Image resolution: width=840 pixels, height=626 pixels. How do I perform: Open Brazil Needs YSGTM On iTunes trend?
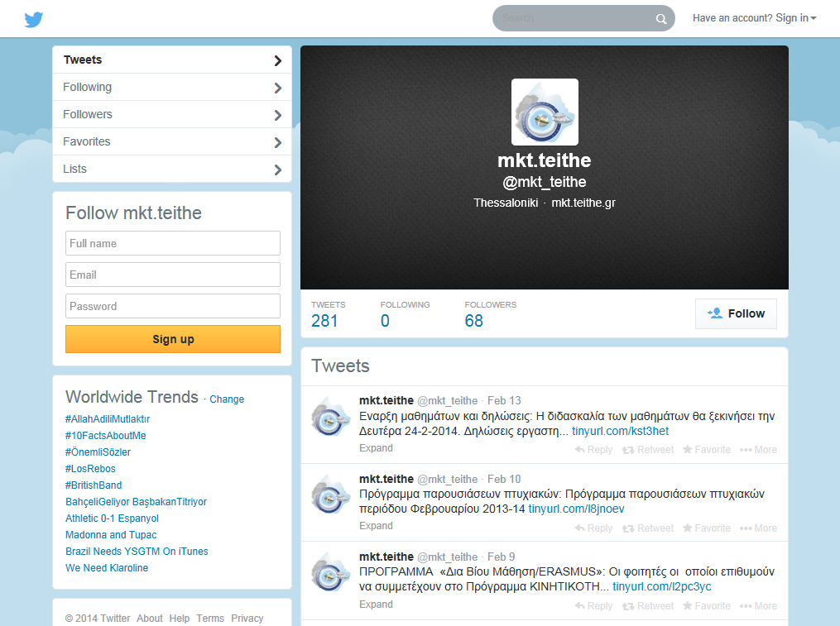137,552
